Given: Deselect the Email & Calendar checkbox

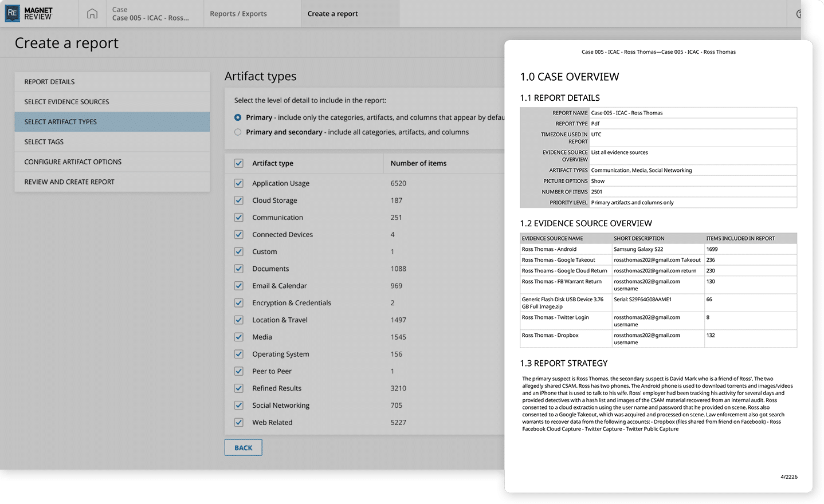Looking at the screenshot, I should pyautogui.click(x=239, y=286).
